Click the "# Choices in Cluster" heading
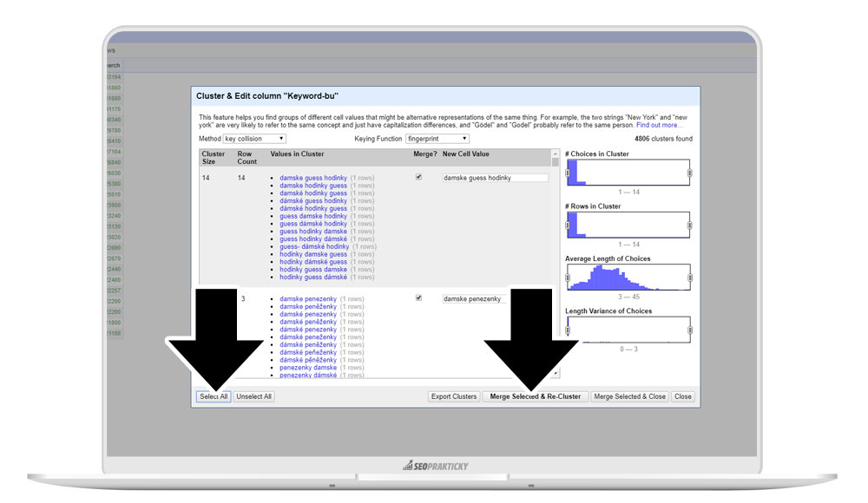Image resolution: width=868 pixels, height=503 pixels. (597, 154)
